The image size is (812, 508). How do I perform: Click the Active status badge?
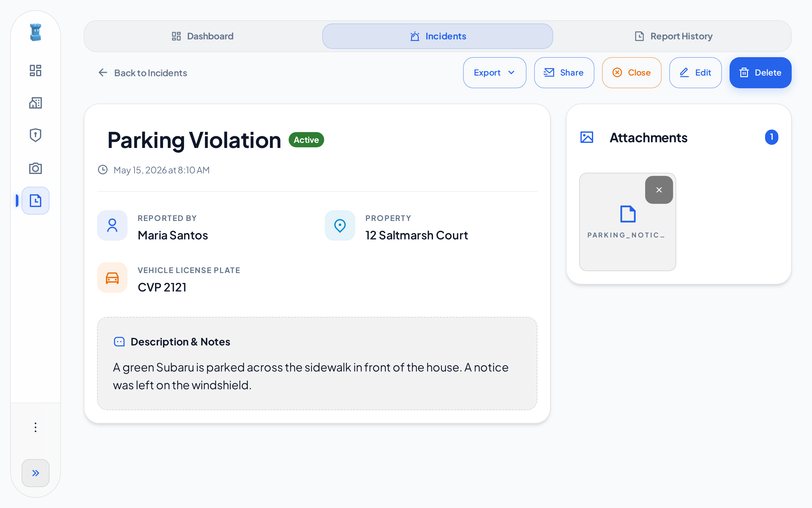tap(306, 140)
